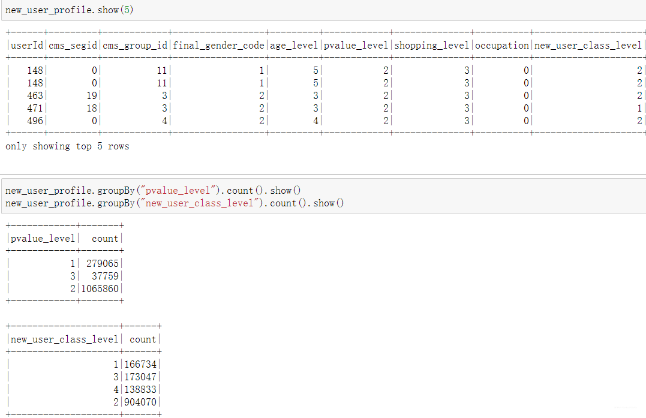Click the count value 904070
This screenshot has height=418, width=646.
140,402
